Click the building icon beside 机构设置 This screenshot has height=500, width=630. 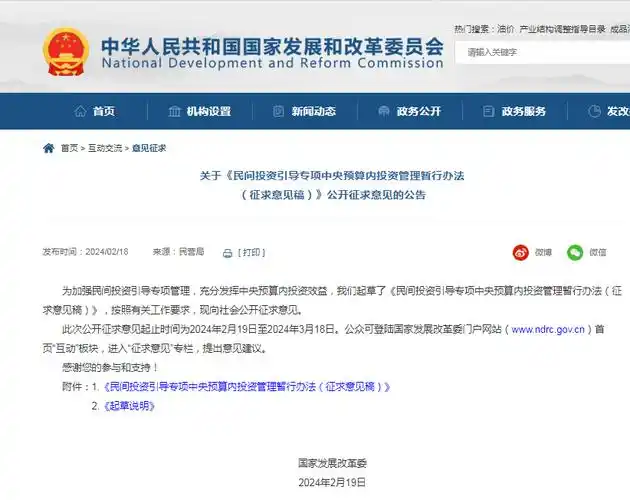tap(174, 111)
